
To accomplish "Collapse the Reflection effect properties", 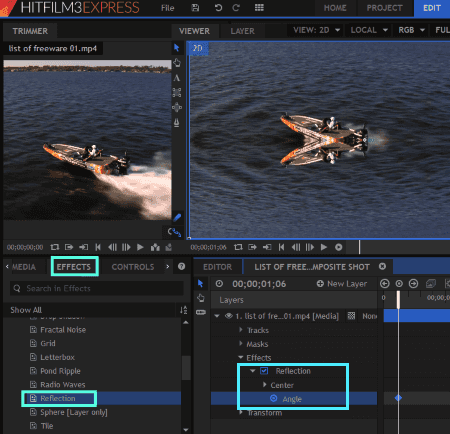I will coord(253,371).
